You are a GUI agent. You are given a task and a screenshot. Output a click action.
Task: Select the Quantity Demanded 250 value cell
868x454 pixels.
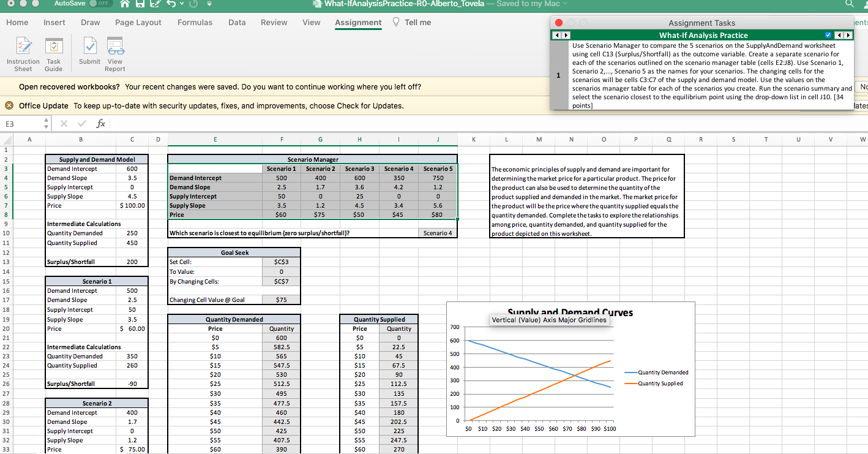[132, 233]
